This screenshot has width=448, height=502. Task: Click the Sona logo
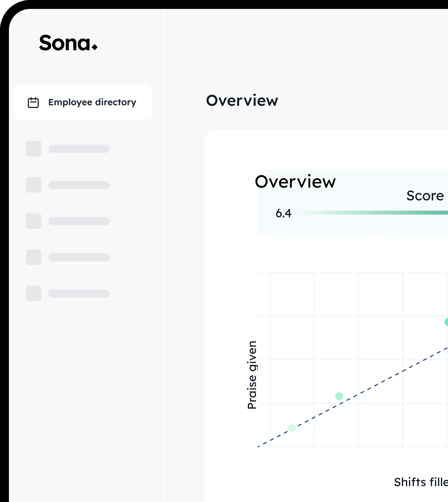(x=68, y=43)
